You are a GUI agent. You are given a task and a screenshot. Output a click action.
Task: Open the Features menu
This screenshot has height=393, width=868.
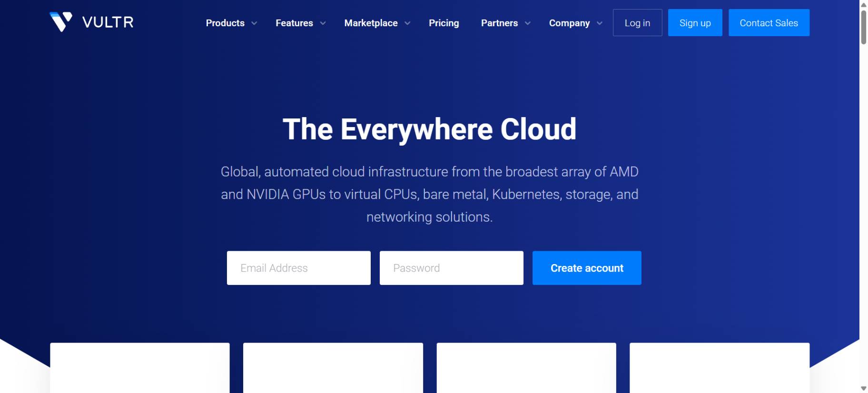294,23
